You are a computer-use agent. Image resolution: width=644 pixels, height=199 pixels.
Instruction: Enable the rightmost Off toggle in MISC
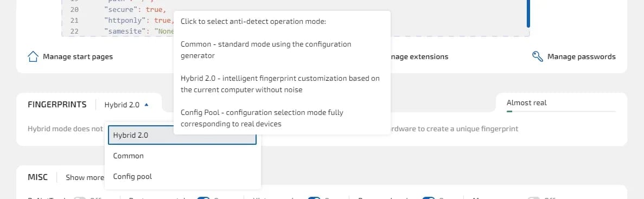[x=534, y=198]
